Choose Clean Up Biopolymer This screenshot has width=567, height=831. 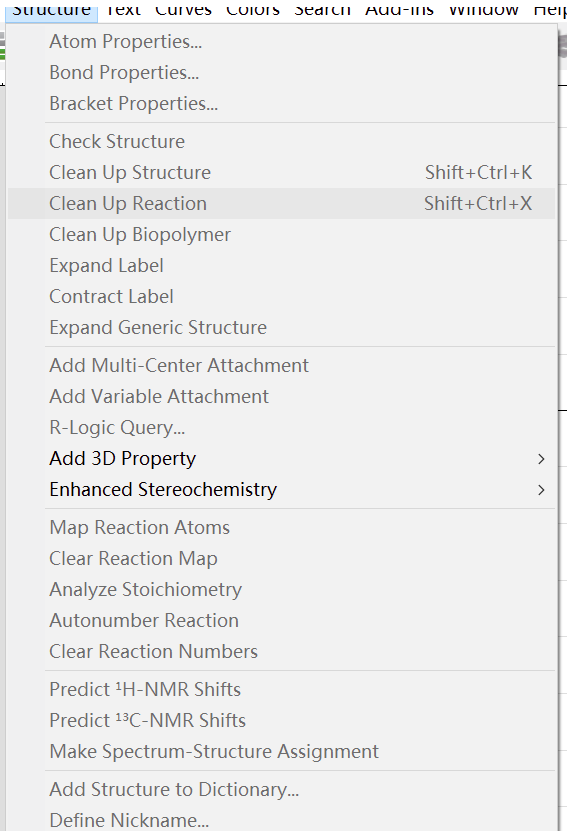coord(281,234)
